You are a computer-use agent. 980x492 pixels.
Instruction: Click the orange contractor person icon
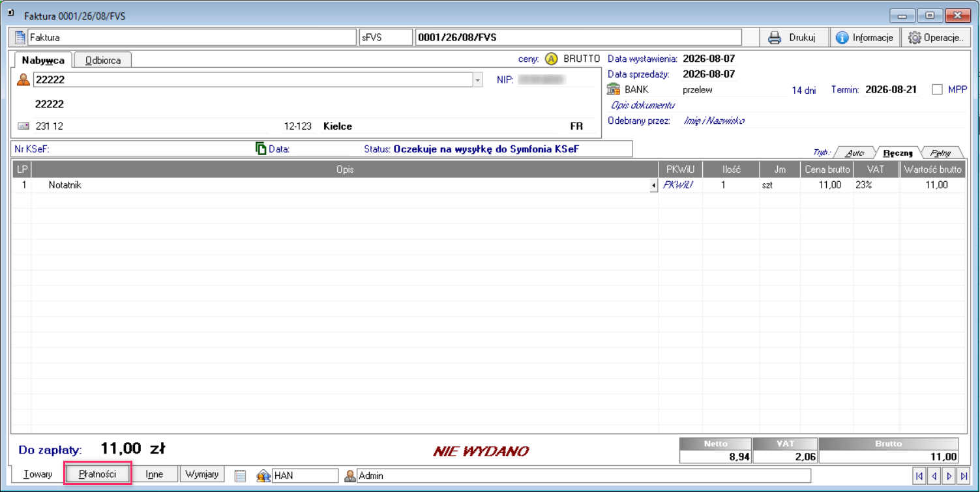point(23,80)
